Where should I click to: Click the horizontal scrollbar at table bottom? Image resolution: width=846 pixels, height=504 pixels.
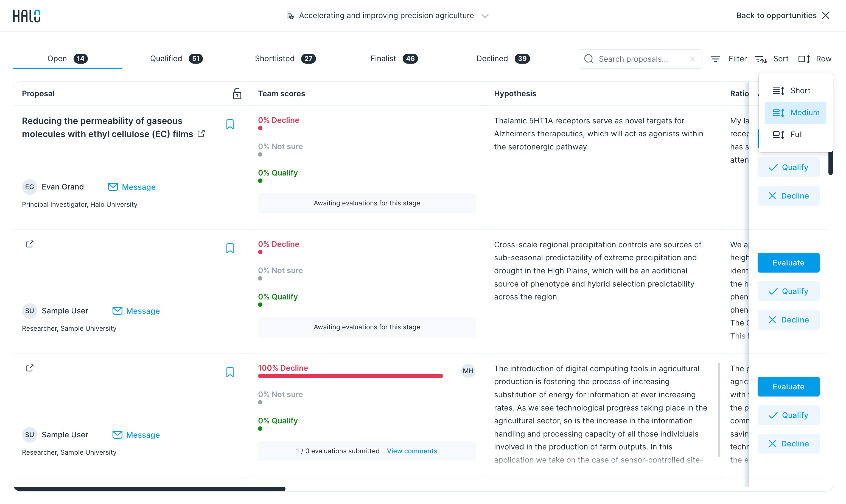click(150, 489)
